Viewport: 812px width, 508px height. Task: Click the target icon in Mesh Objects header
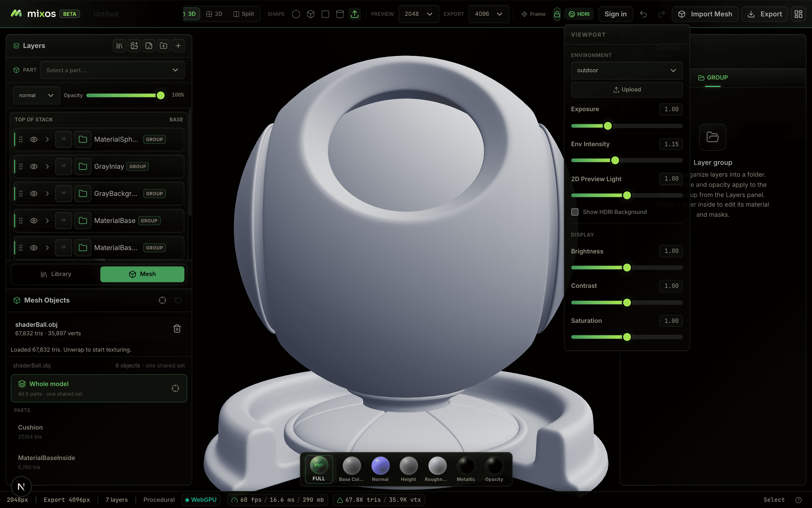[162, 300]
